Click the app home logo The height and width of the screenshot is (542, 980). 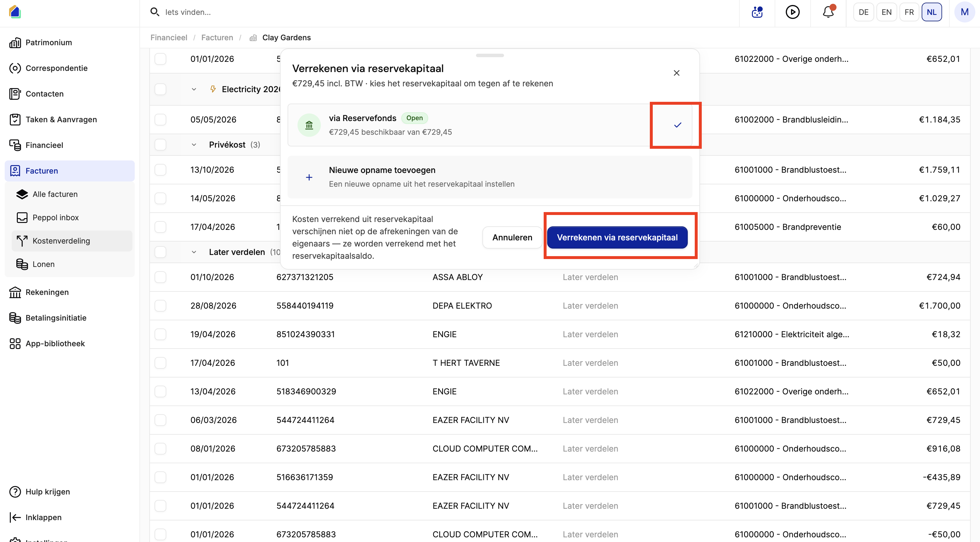[x=15, y=12]
